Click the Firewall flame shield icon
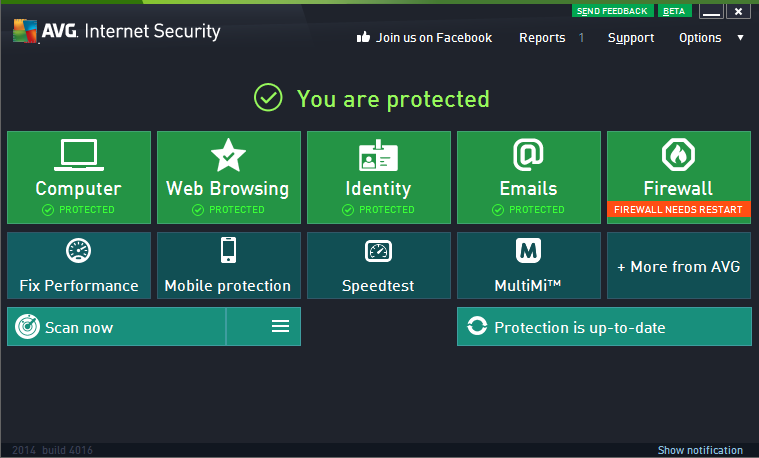Viewport: 759px width, 458px height. click(x=678, y=155)
